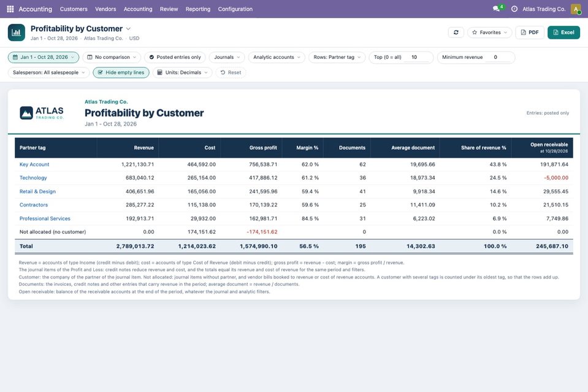The image size is (588, 392).
Task: Click the Entries: posted only note
Action: click(548, 113)
